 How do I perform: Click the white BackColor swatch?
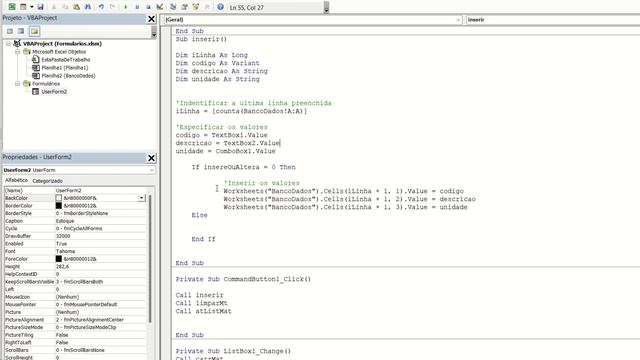(59, 198)
